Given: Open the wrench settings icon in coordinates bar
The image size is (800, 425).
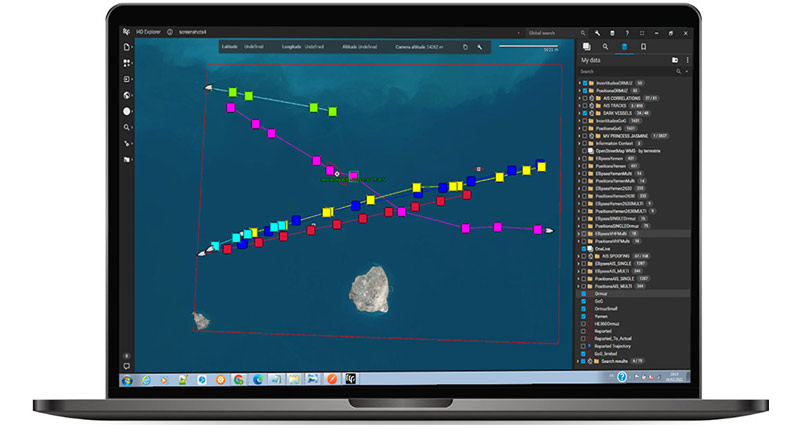Looking at the screenshot, I should (x=480, y=46).
